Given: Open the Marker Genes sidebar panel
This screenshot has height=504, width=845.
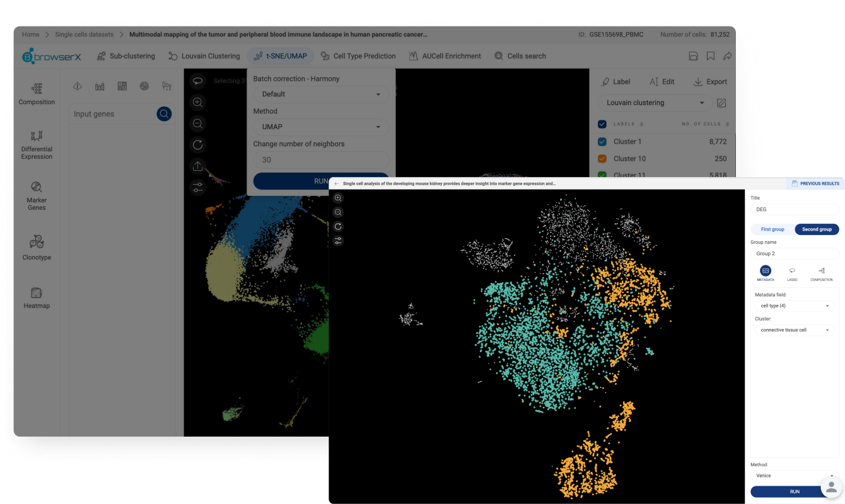Looking at the screenshot, I should [37, 195].
